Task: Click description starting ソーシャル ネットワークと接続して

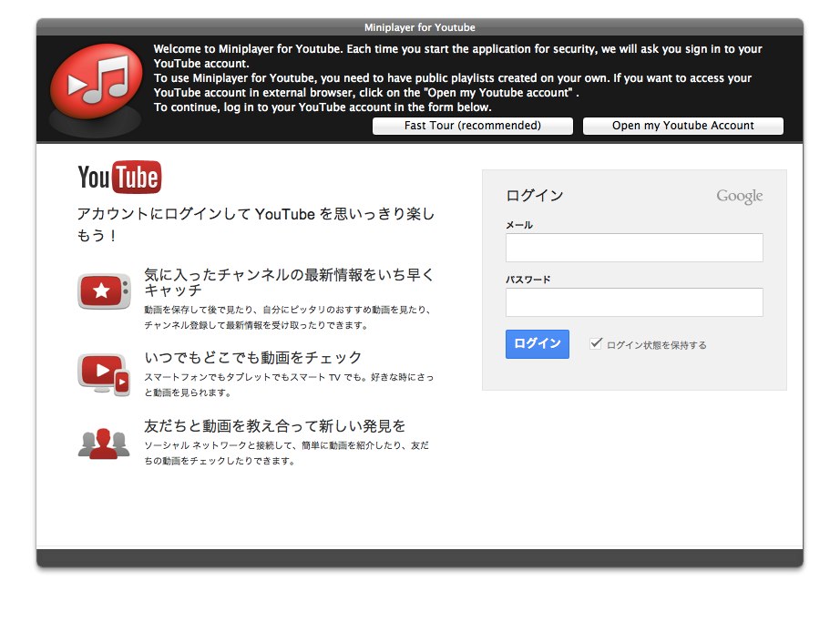Action: 287,453
